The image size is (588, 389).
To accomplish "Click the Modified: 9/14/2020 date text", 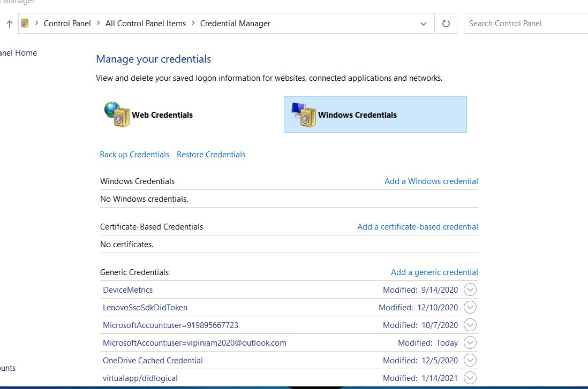I will tap(420, 289).
